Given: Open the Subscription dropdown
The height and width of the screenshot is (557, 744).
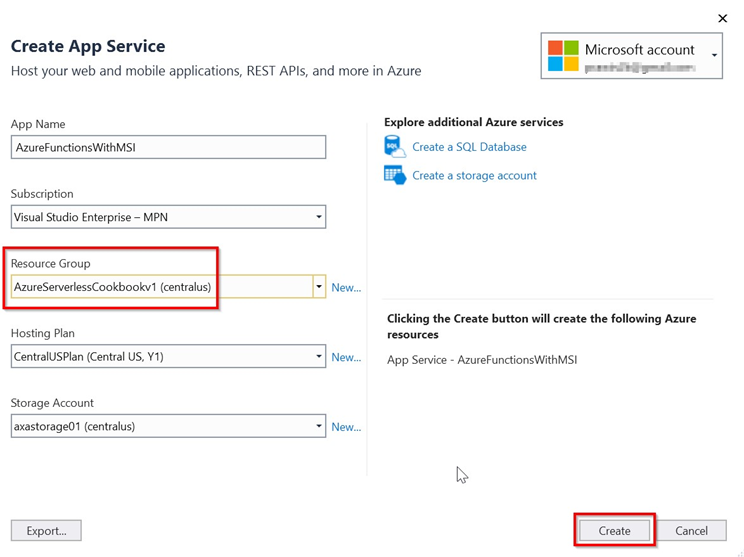Looking at the screenshot, I should point(168,216).
